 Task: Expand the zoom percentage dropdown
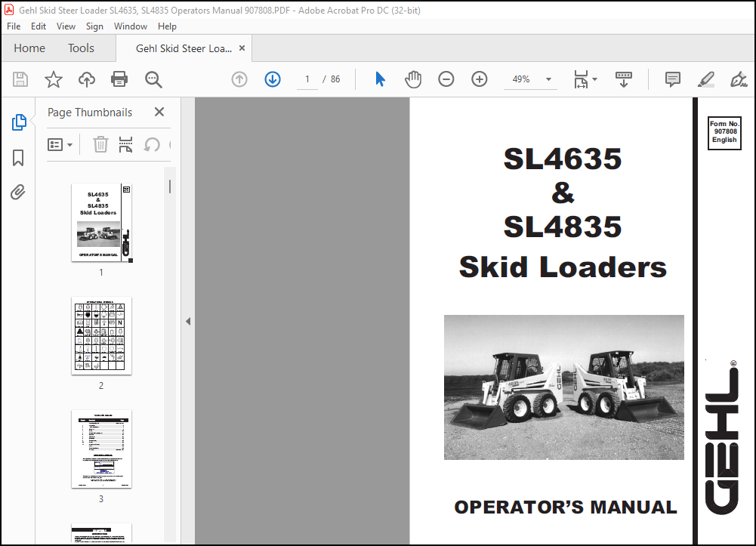[x=548, y=79]
